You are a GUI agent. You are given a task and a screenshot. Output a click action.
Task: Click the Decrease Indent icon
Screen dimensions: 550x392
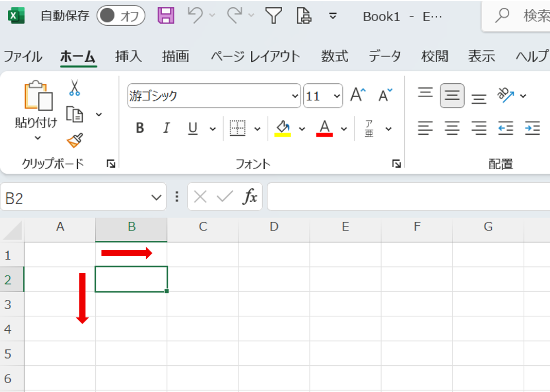point(506,128)
